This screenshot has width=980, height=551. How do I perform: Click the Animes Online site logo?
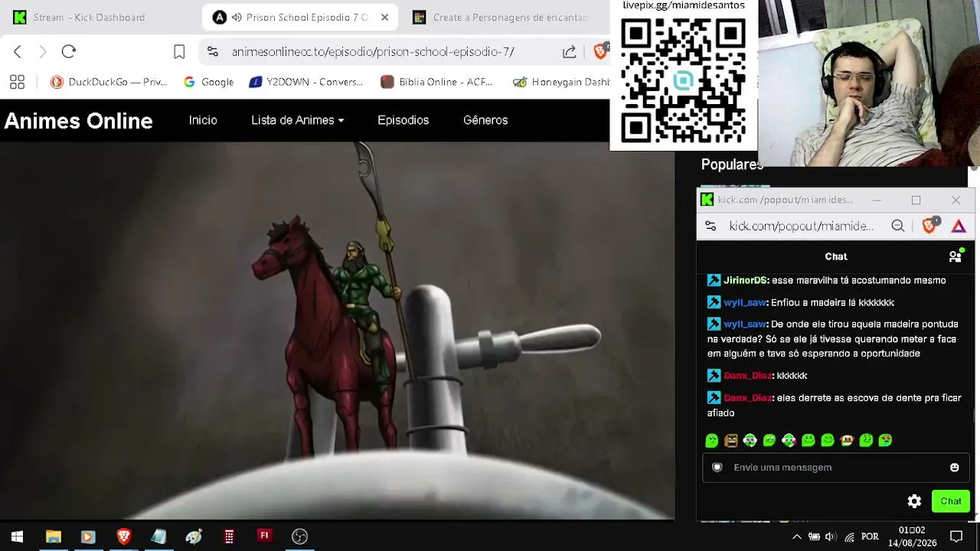coord(79,121)
